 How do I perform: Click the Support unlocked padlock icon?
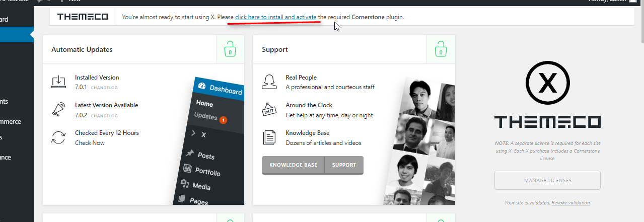pos(441,49)
